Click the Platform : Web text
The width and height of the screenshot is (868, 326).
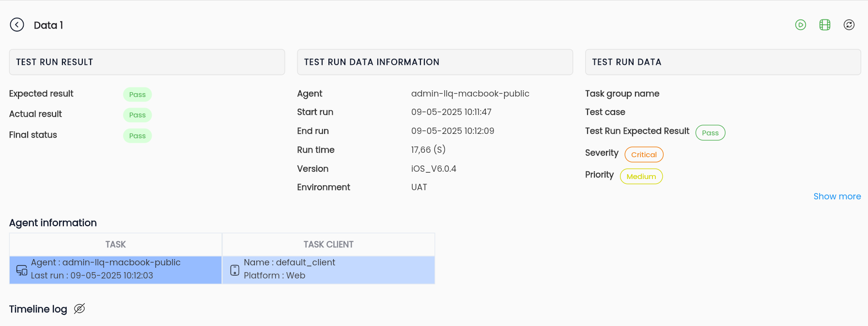[275, 276]
